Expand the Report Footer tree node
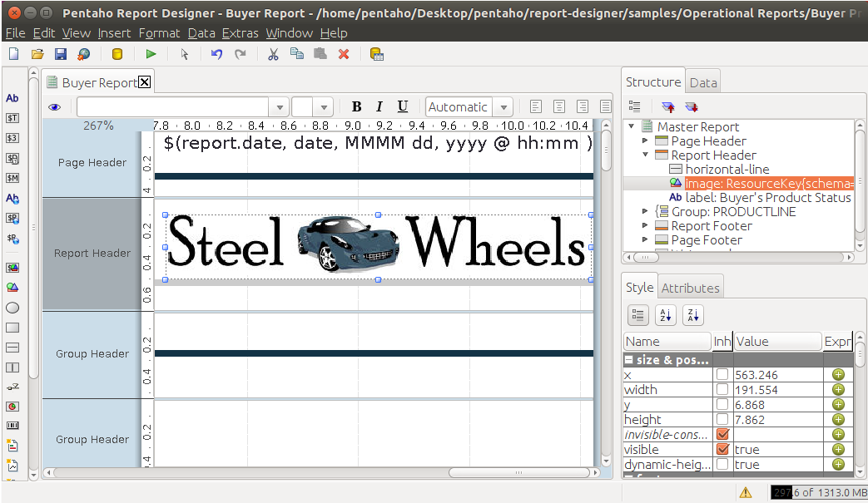Image resolution: width=868 pixels, height=503 pixels. 645,225
